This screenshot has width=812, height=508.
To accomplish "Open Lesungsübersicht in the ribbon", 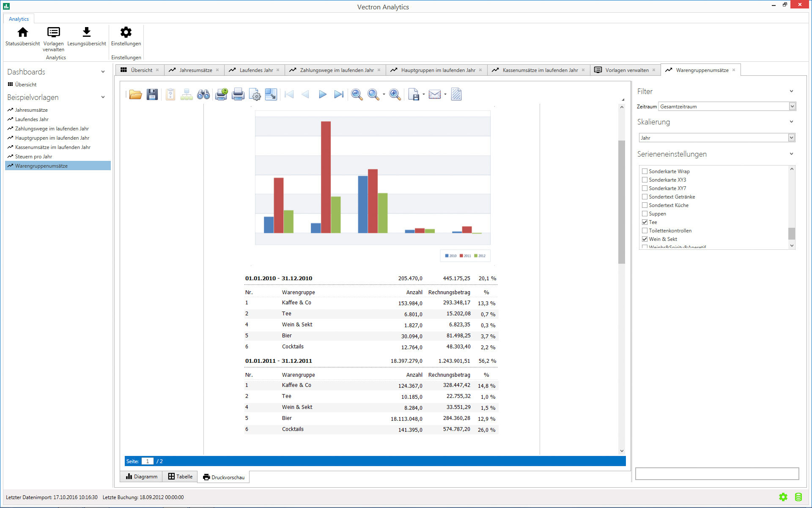I will (87, 36).
